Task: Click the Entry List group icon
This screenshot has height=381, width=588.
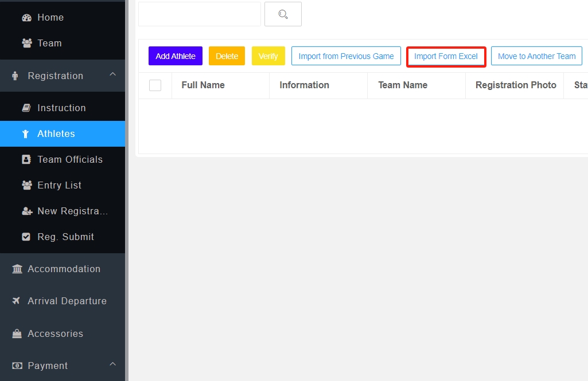Action: tap(26, 185)
